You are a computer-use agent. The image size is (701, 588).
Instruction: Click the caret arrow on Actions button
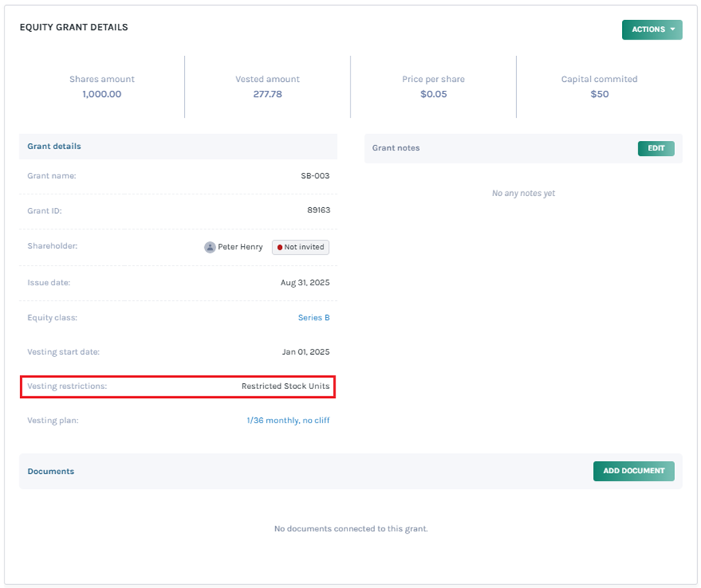click(673, 30)
